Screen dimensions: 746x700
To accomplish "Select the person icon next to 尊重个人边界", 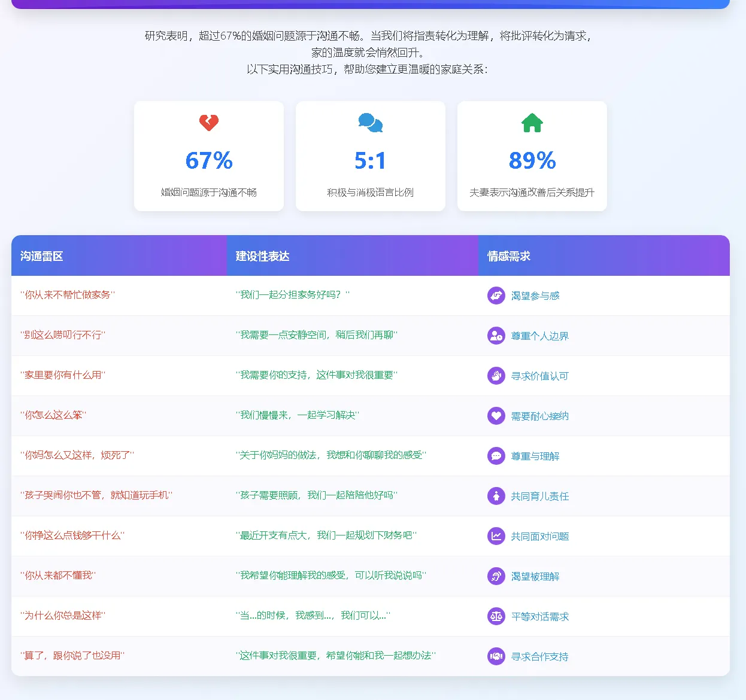I will (496, 336).
